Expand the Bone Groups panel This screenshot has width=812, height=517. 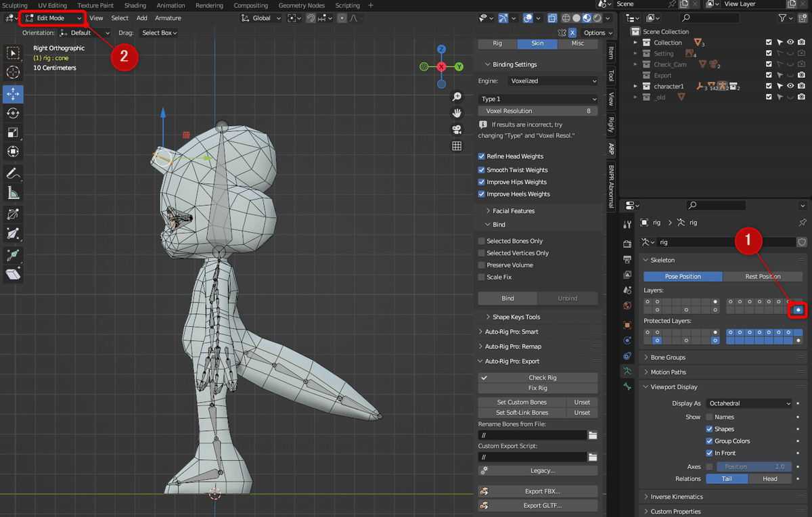point(667,357)
